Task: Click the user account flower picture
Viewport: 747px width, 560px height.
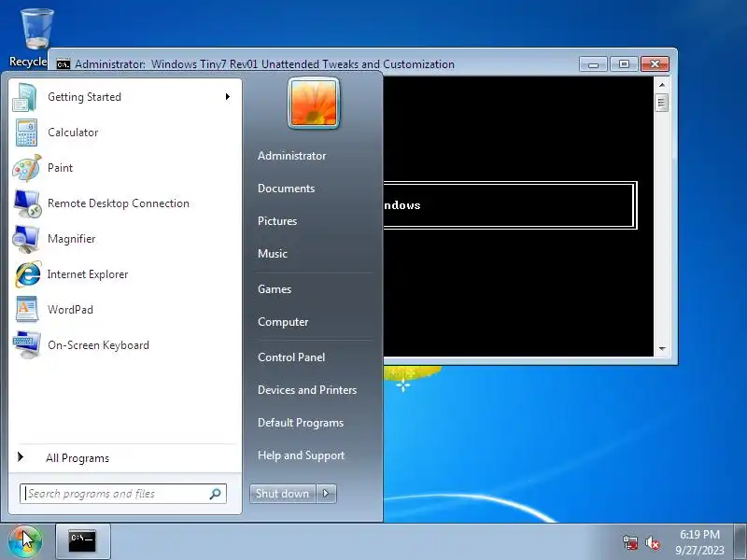Action: click(314, 104)
